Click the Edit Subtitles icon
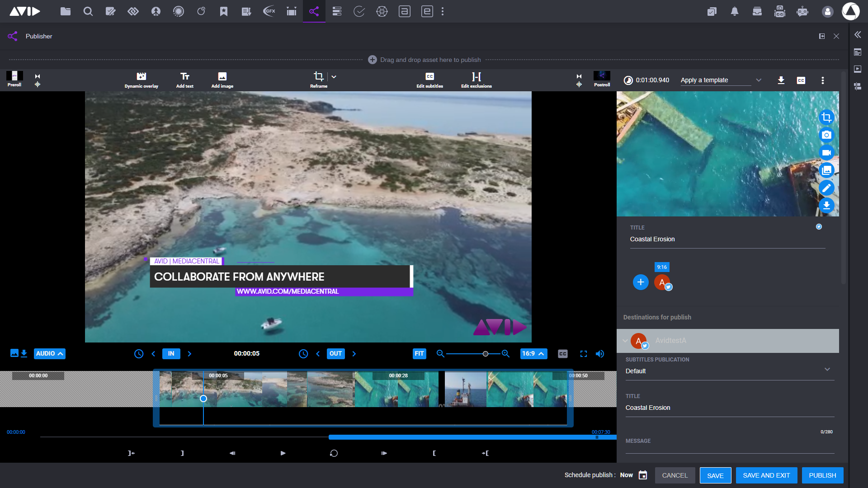Screen dimensions: 868x488 (429, 76)
